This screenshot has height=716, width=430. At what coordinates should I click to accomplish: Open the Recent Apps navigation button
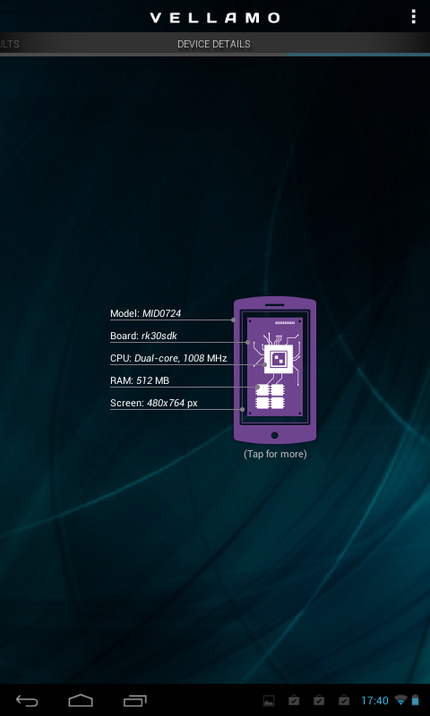pos(135,700)
